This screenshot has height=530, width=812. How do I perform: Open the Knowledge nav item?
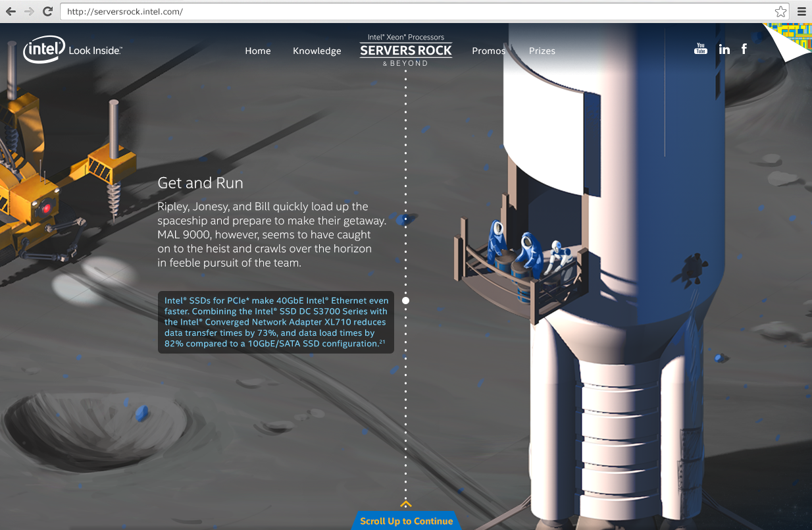[317, 51]
